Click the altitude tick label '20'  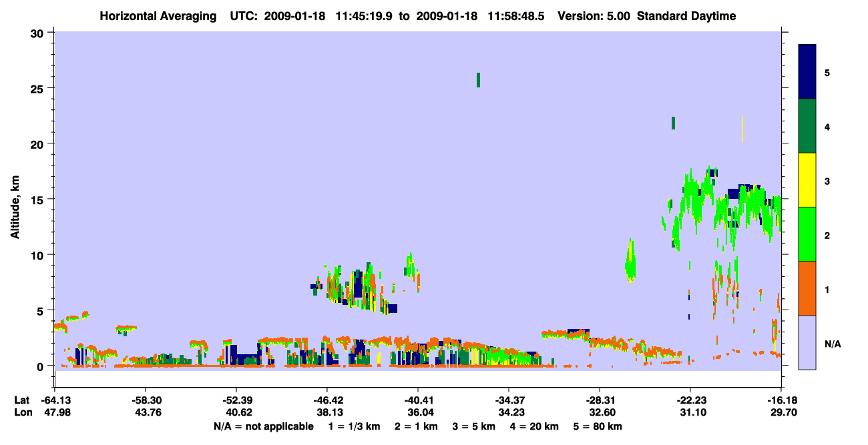point(39,143)
